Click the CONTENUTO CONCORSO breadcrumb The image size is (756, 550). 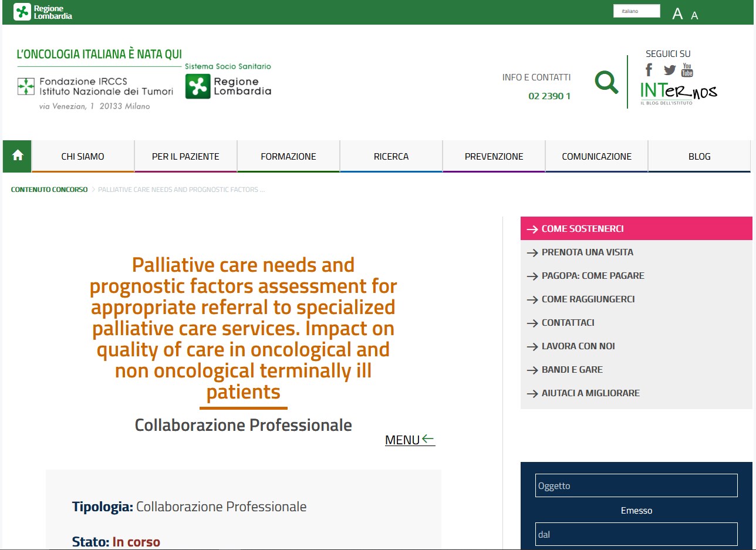pos(49,190)
